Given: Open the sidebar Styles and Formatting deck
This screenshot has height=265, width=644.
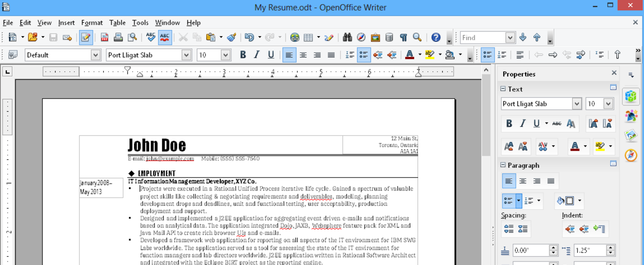Looking at the screenshot, I should (x=631, y=115).
